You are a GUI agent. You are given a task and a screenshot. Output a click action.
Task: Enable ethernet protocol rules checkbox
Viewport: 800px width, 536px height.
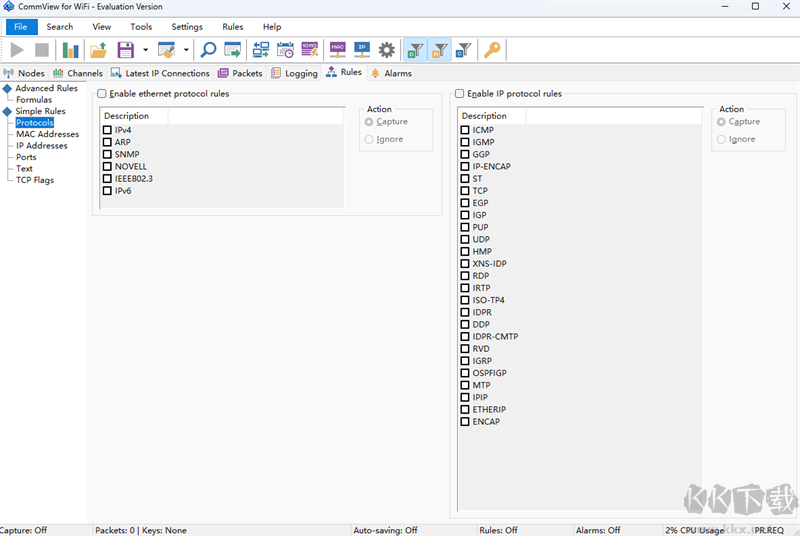pos(102,94)
